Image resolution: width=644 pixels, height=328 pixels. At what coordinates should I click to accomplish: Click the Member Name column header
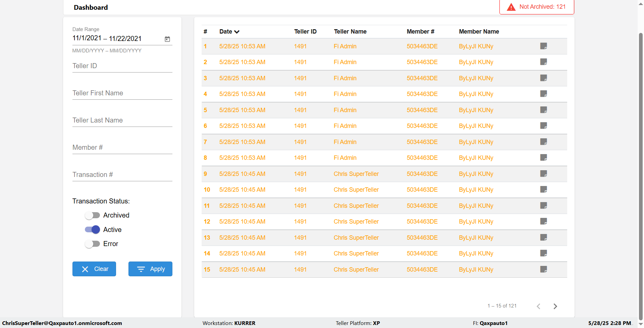pyautogui.click(x=479, y=32)
